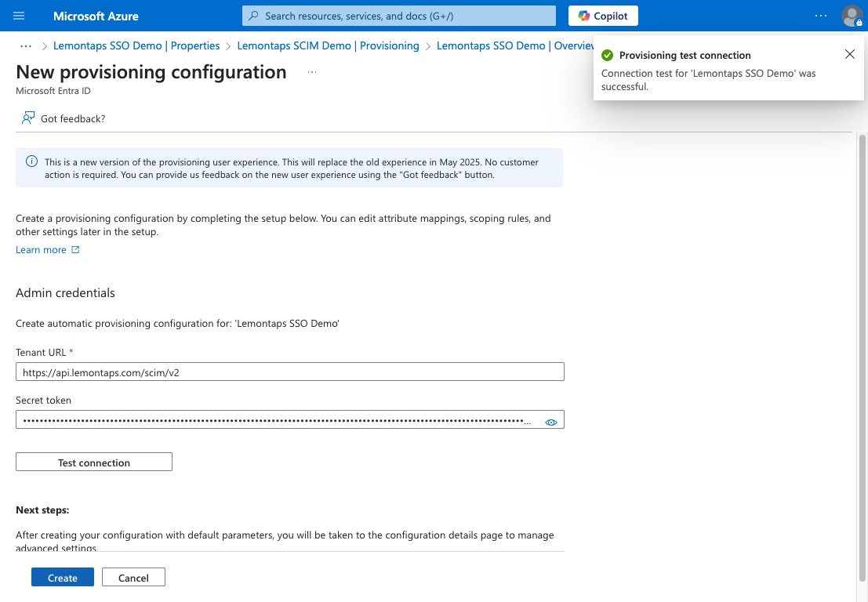The image size is (868, 602).
Task: Open the account profile avatar
Action: coord(852,16)
